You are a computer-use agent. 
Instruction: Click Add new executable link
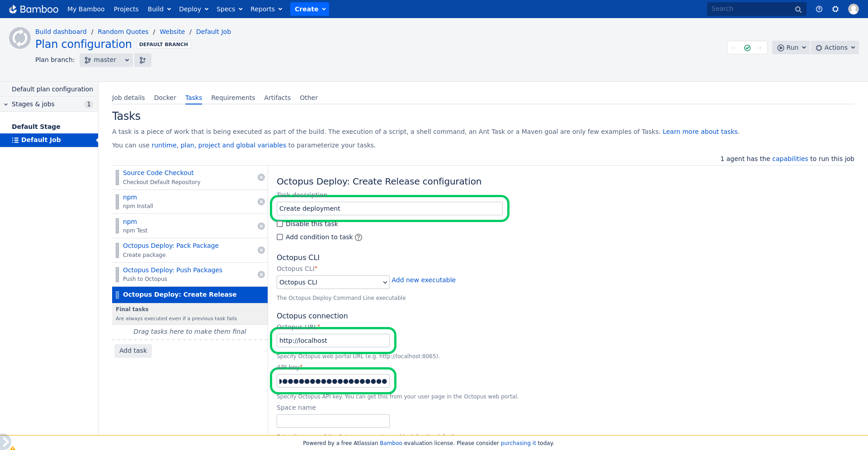[424, 280]
